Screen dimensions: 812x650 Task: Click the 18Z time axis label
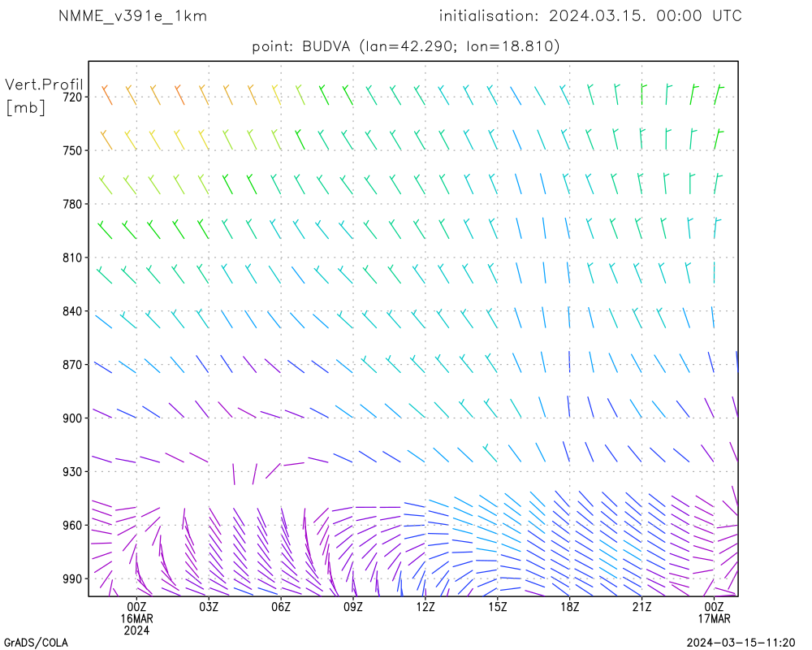[x=570, y=606]
